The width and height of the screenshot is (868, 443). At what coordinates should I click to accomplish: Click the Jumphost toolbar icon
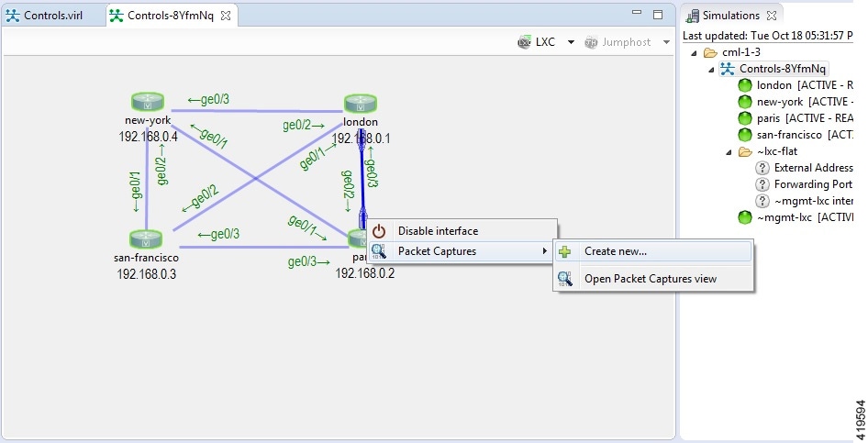click(x=591, y=42)
